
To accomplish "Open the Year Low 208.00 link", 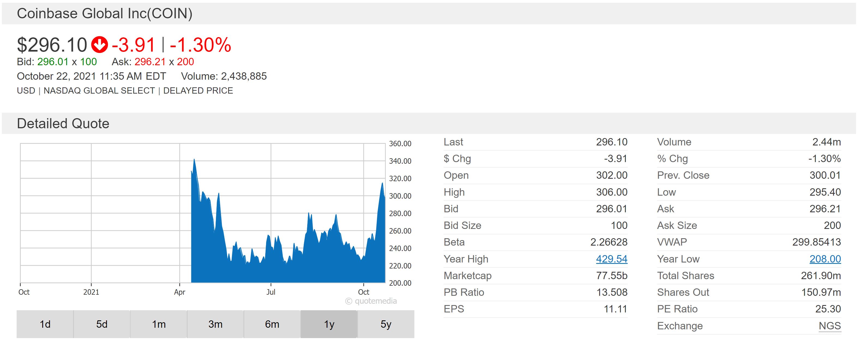I will point(825,259).
